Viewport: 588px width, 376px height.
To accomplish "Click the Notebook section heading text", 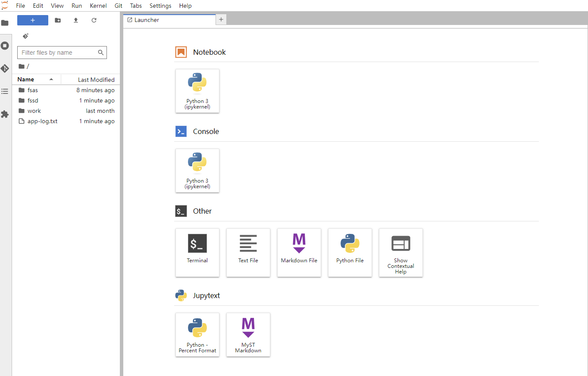I will 210,52.
